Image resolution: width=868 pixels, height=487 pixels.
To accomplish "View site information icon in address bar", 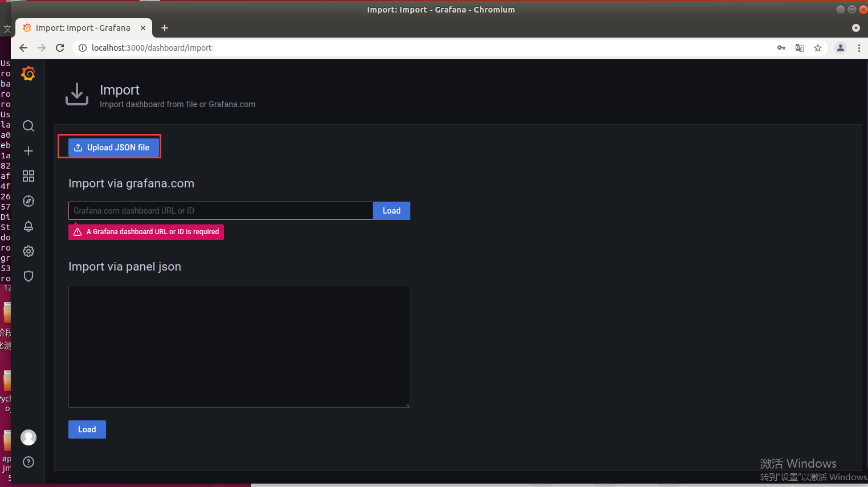I will [83, 48].
